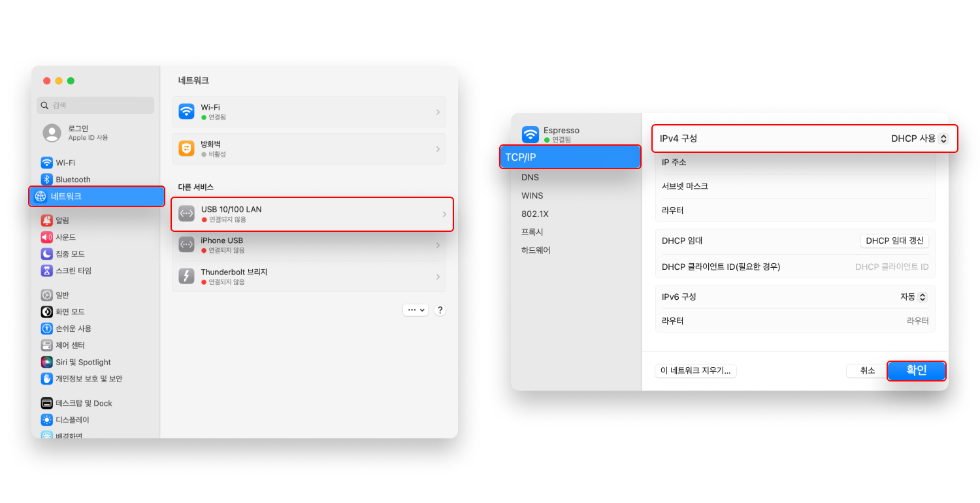Image resolution: width=980 pixels, height=503 pixels.
Task: Click the Thunderbolt 브리지 bolt icon
Action: 187,276
